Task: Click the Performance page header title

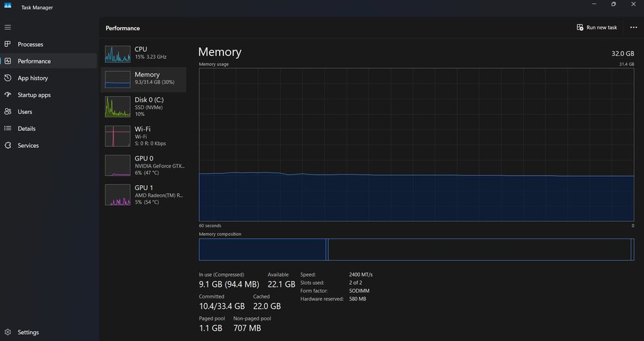Action: (122, 28)
